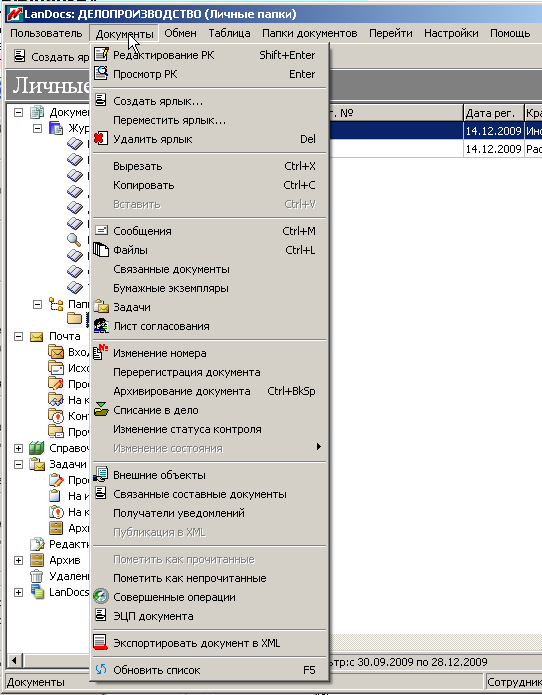Click the horizontal scrollbar left arrow
Screen dimensions: 542x695
[14, 661]
